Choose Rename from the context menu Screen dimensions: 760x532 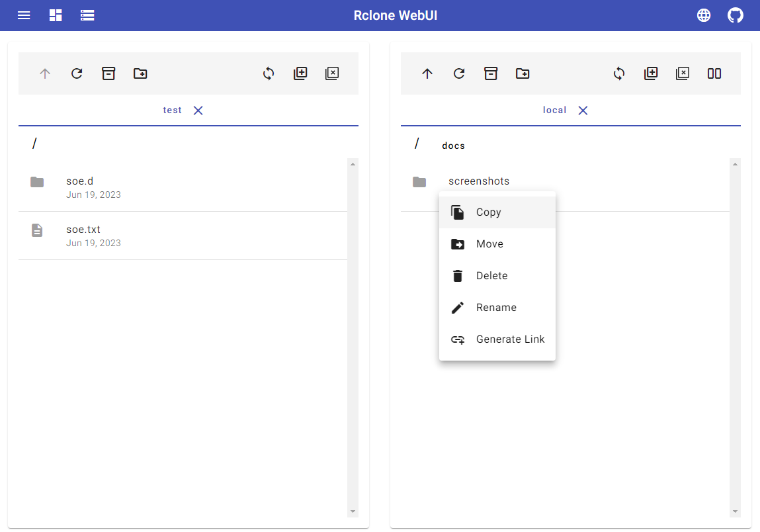click(x=497, y=308)
